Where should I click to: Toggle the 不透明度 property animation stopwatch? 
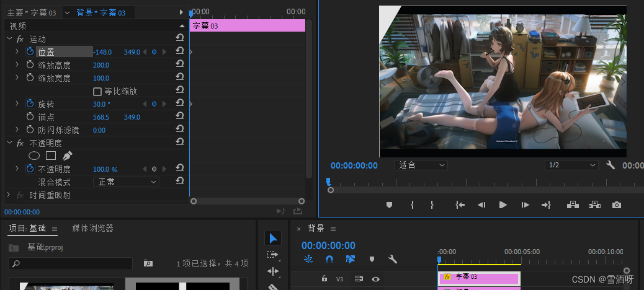pos(30,169)
